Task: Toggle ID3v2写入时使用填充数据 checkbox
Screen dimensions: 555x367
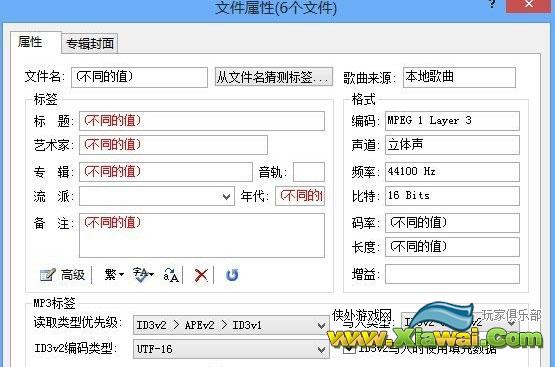Action: pos(349,349)
